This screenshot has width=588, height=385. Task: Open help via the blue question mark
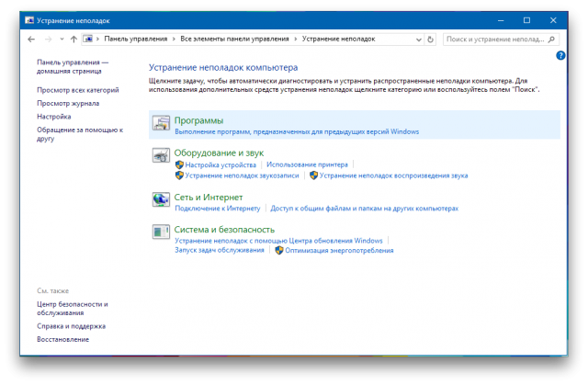point(560,56)
